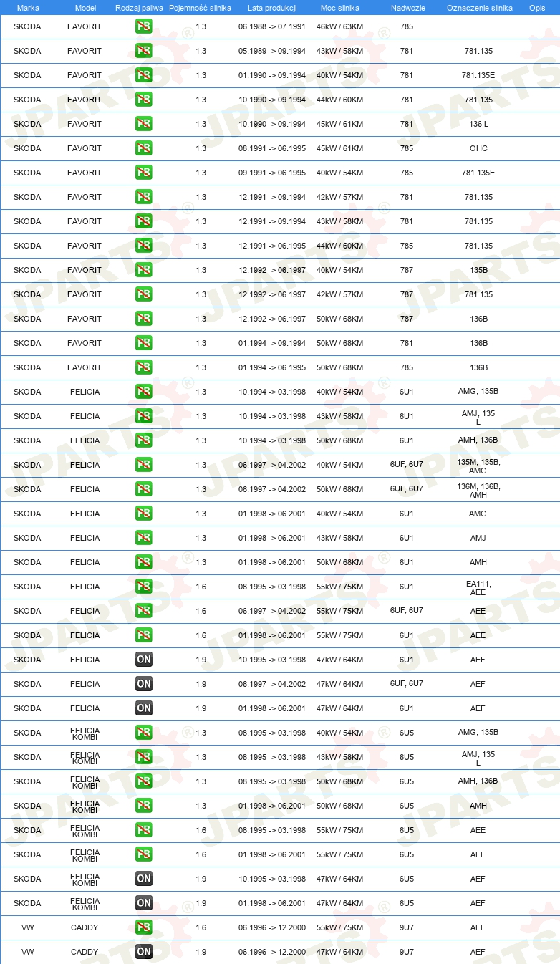This screenshot has height=964, width=560.
Task: Click petrol icon in FELICIA 1.6 6UF, 6U7 row
Action: 143,612
